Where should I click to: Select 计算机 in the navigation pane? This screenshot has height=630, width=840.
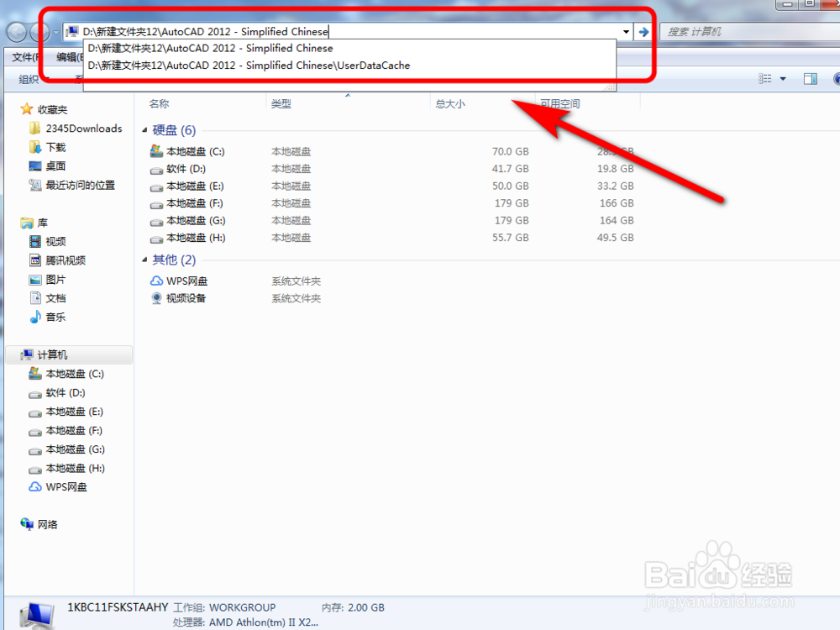coord(52,354)
